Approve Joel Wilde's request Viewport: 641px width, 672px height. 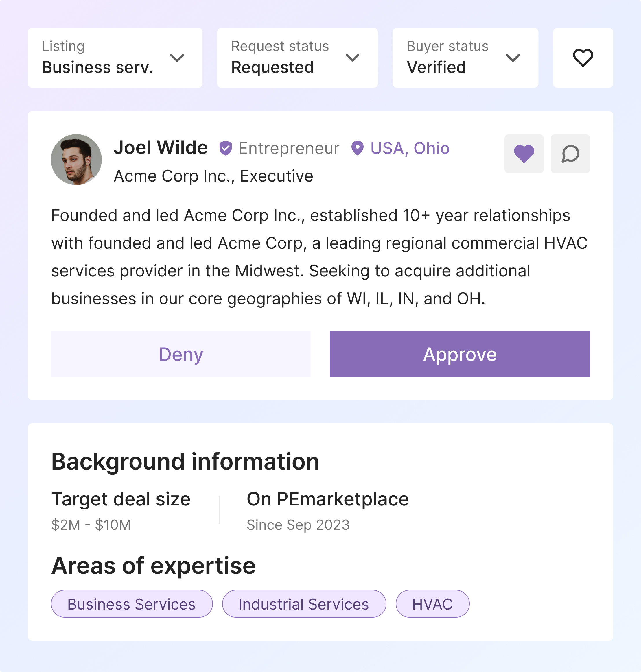pos(460,354)
